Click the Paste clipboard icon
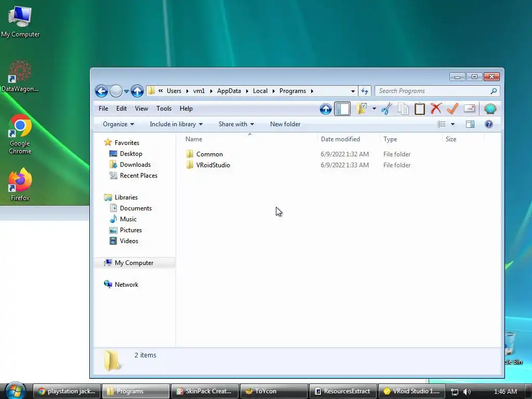 [x=420, y=109]
